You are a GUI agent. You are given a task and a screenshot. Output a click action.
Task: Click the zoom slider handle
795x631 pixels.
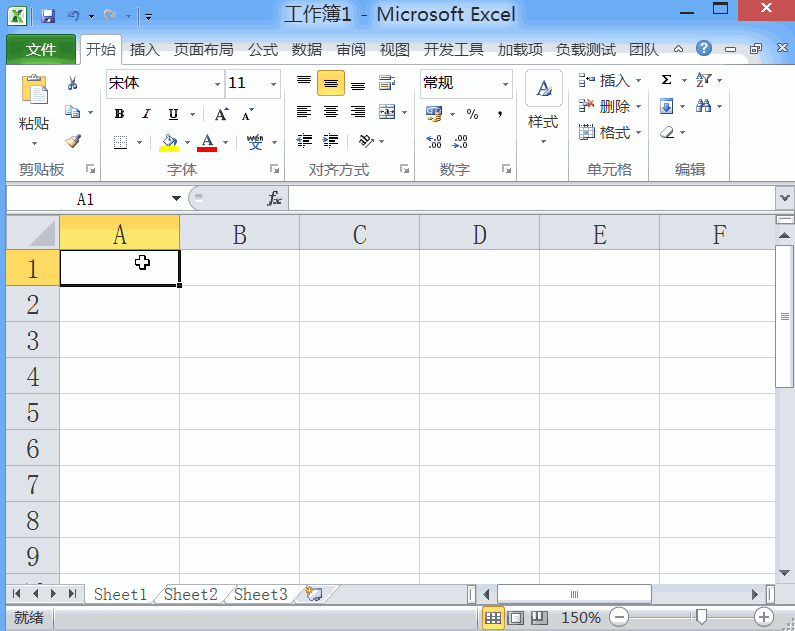(x=702, y=617)
